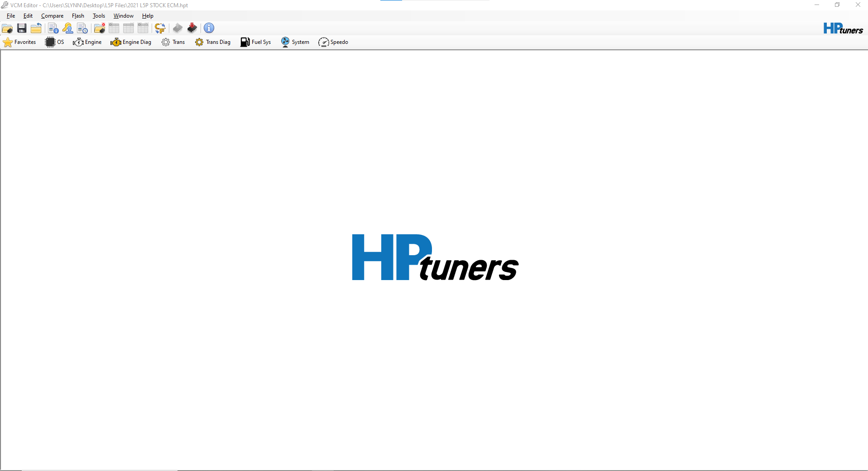Open a compare file

99,28
